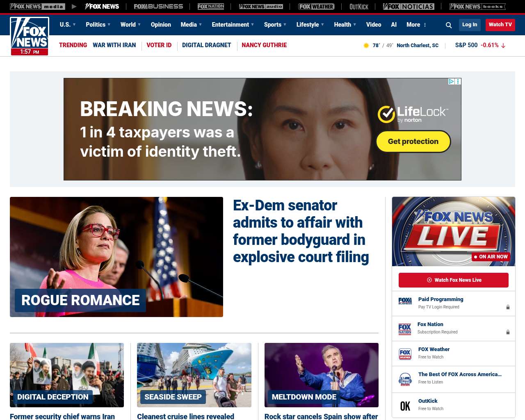Click the Fox News logo in the network bar

coord(102,7)
